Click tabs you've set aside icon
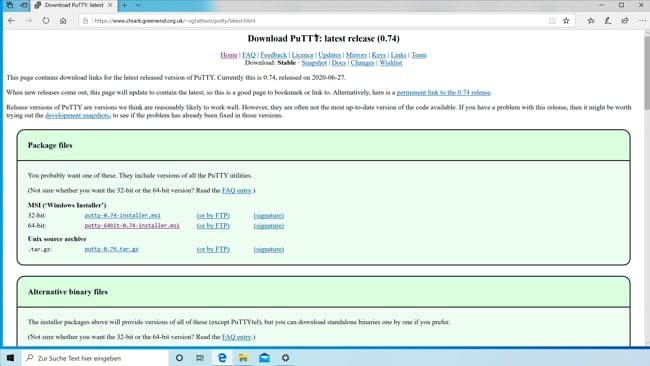 tap(10, 5)
